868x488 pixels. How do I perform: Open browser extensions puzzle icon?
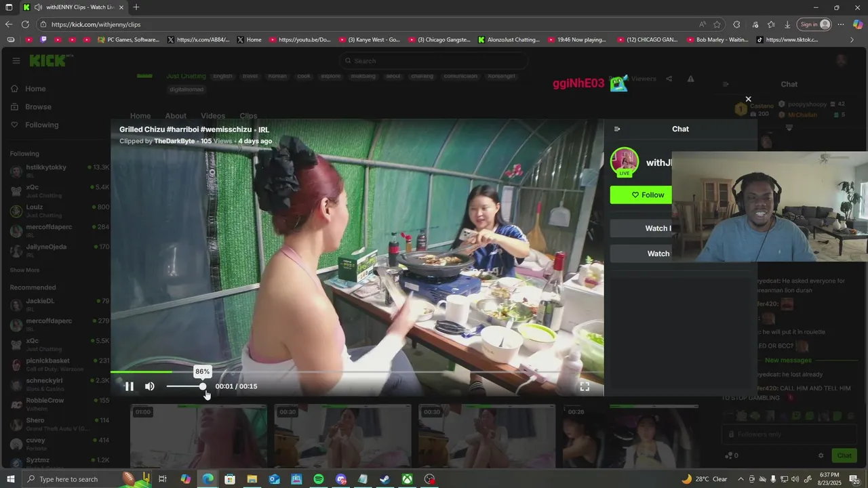click(737, 24)
